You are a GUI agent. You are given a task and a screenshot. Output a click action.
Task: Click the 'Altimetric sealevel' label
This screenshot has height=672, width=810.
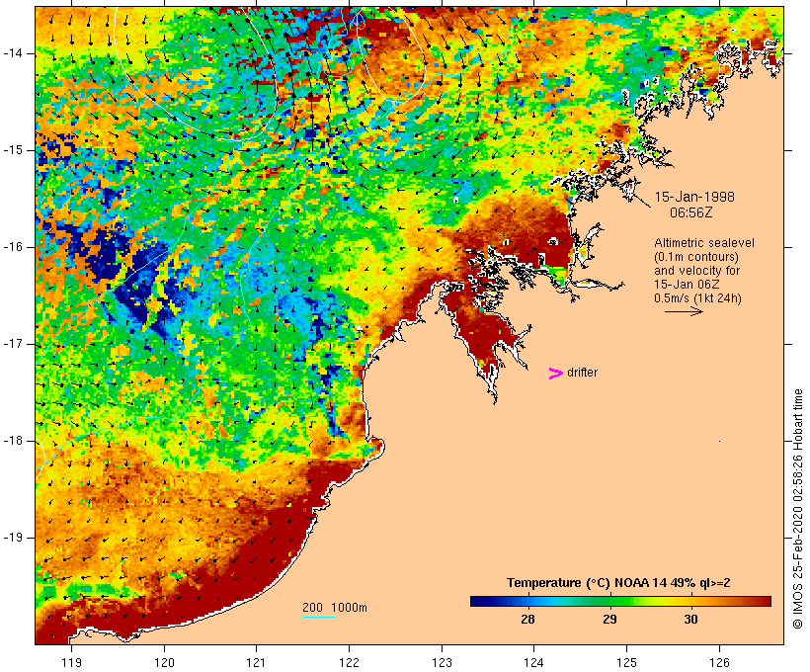point(704,243)
